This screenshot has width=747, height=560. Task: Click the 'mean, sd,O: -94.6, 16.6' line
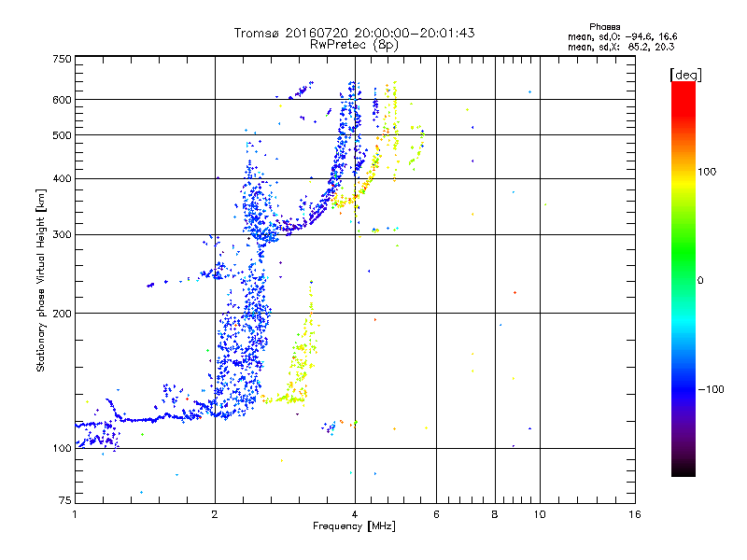coord(622,36)
